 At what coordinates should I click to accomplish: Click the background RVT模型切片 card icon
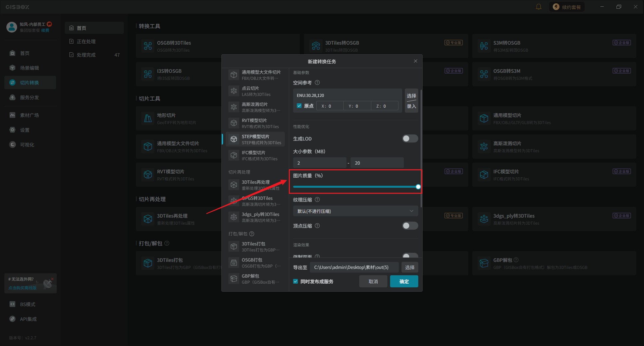click(x=148, y=175)
